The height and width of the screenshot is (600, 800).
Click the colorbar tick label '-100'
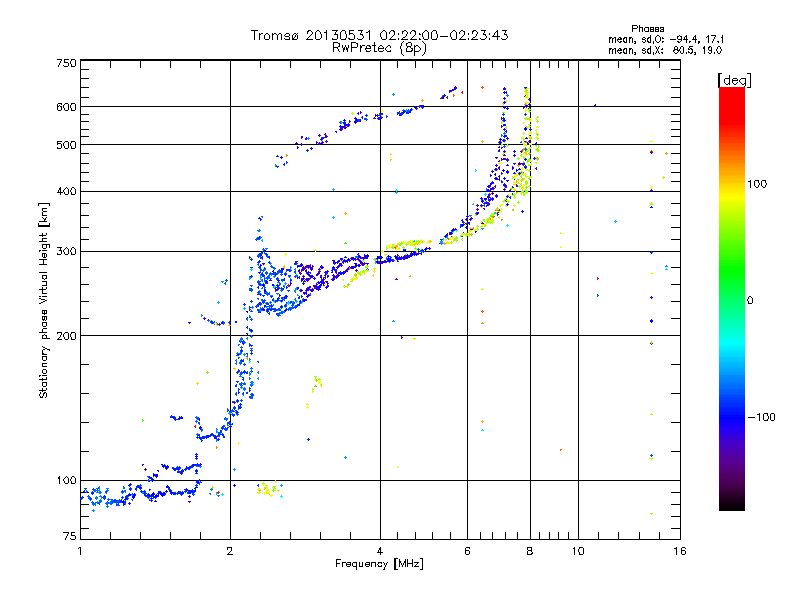point(762,417)
